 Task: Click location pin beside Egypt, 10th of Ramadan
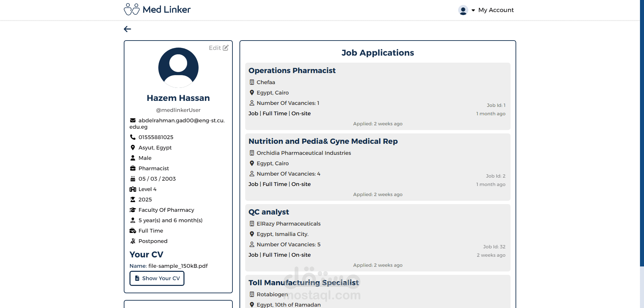(252, 305)
